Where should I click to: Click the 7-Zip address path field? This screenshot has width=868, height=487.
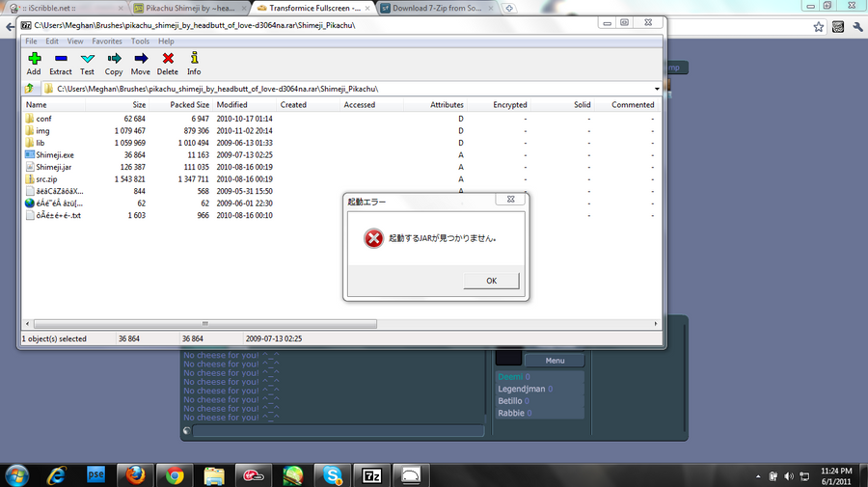tap(354, 89)
